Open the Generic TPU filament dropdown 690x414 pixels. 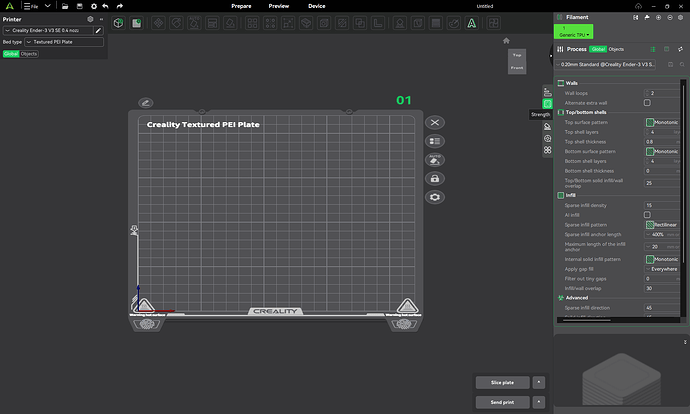pyautogui.click(x=574, y=32)
